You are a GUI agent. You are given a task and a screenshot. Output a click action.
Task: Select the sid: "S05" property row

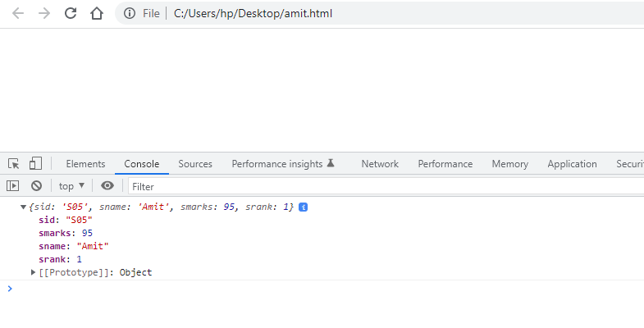(66, 220)
